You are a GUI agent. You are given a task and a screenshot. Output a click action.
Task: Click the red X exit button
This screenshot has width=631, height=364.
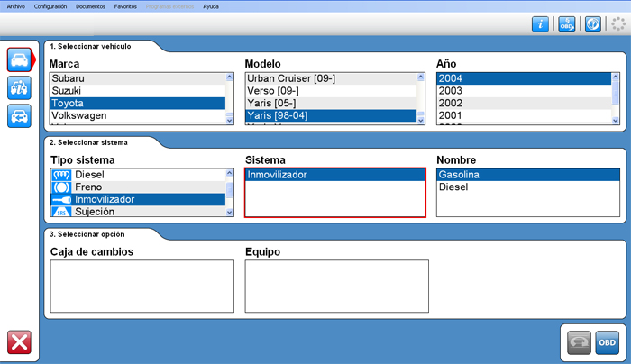coord(19,342)
